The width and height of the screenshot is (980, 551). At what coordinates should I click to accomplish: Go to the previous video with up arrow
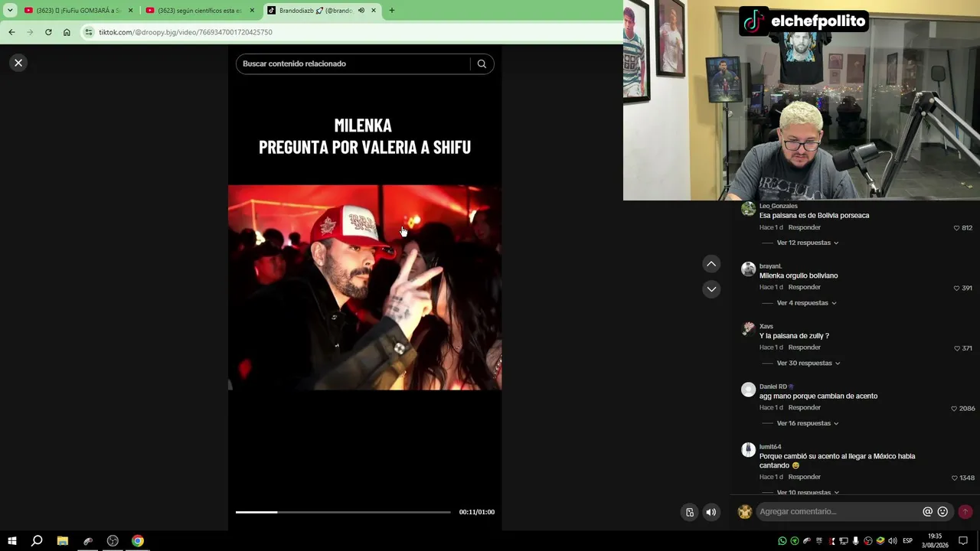coord(711,264)
